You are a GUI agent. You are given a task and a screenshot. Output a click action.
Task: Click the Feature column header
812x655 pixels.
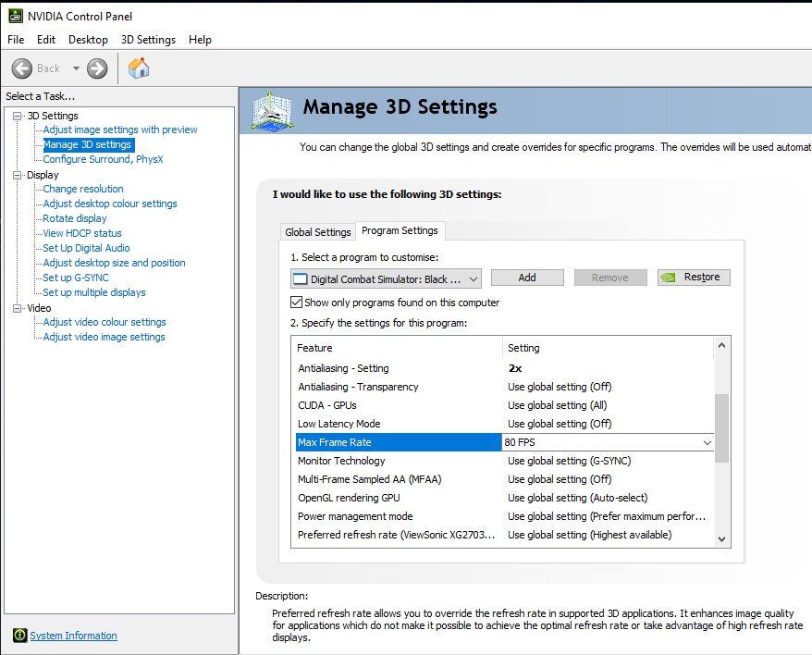pyautogui.click(x=397, y=348)
